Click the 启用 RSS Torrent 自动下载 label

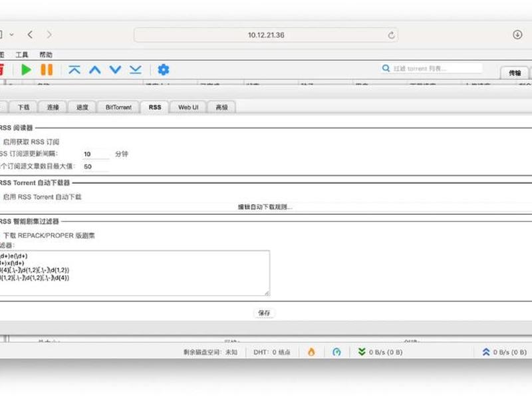(x=42, y=197)
